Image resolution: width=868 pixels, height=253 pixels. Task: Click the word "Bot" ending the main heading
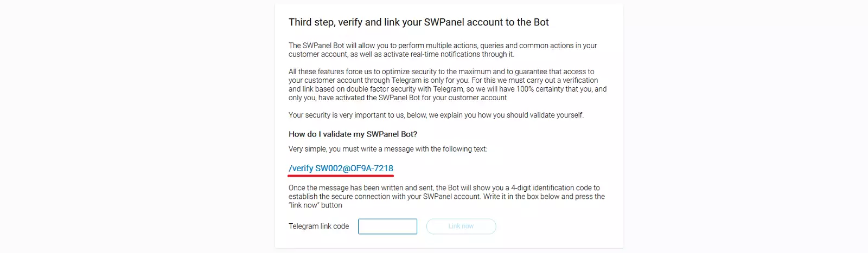point(541,22)
